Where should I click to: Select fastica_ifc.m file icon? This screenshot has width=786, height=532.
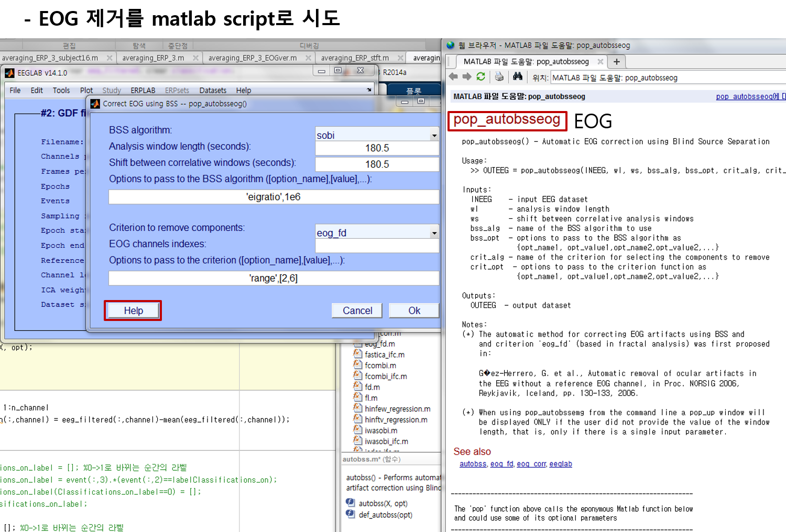point(358,354)
